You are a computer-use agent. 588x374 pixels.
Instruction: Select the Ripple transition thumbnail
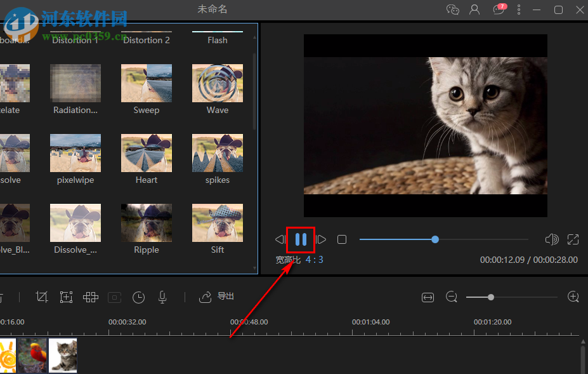pos(147,223)
